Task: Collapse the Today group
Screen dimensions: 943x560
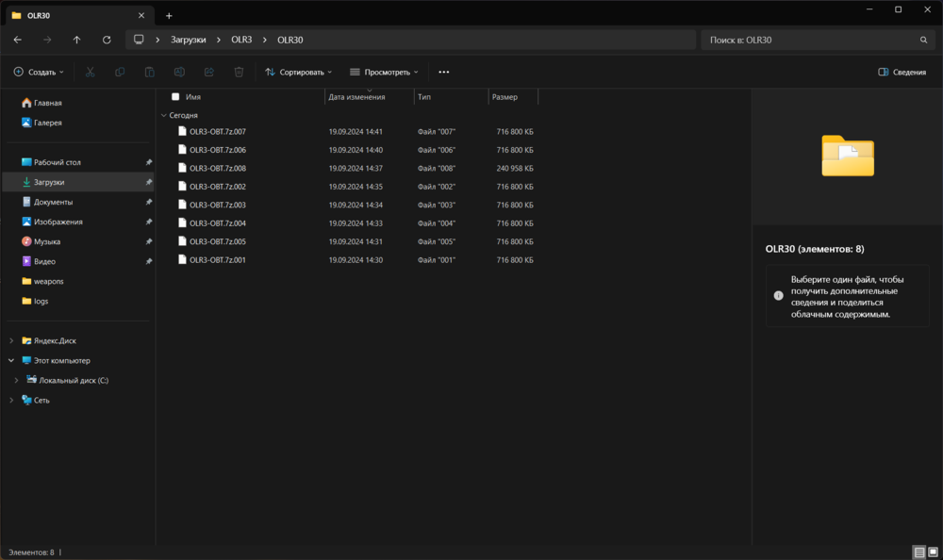Action: click(163, 115)
